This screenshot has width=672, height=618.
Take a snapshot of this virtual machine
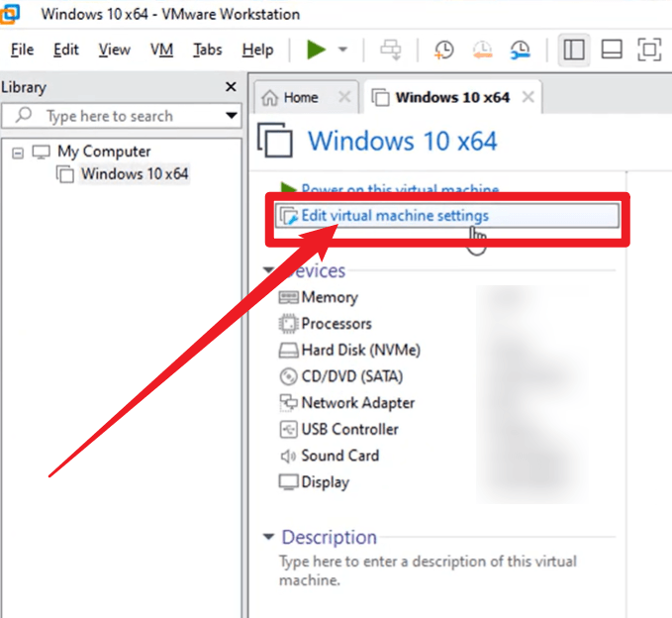pyautogui.click(x=444, y=50)
